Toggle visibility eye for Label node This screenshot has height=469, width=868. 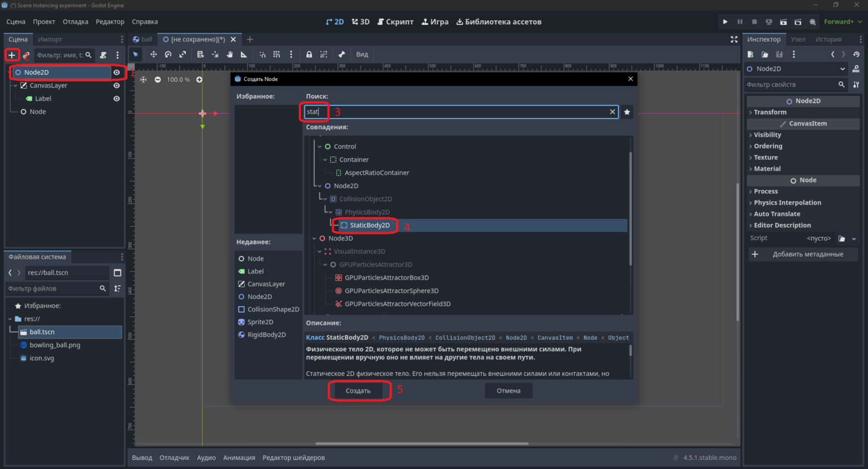[x=116, y=98]
